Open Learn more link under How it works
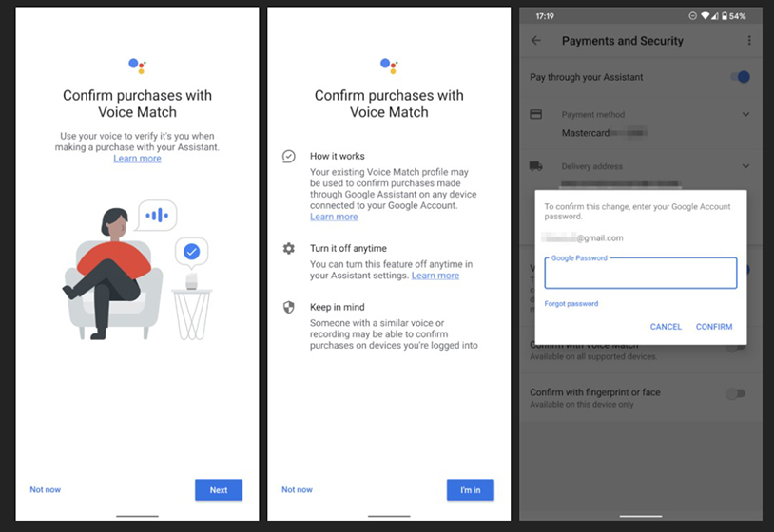 point(334,217)
